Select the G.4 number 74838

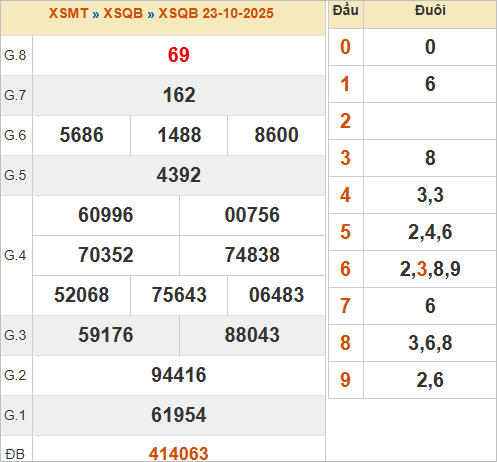[252, 255]
